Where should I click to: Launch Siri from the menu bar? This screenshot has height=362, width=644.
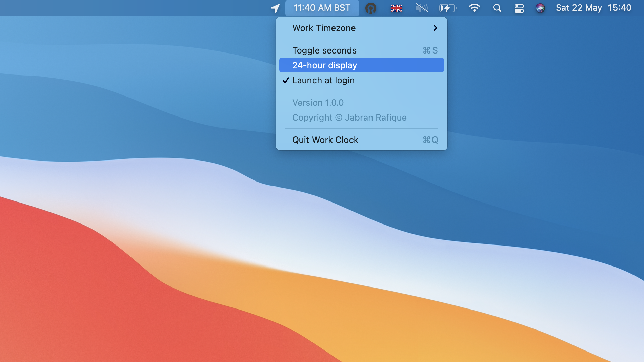click(540, 8)
